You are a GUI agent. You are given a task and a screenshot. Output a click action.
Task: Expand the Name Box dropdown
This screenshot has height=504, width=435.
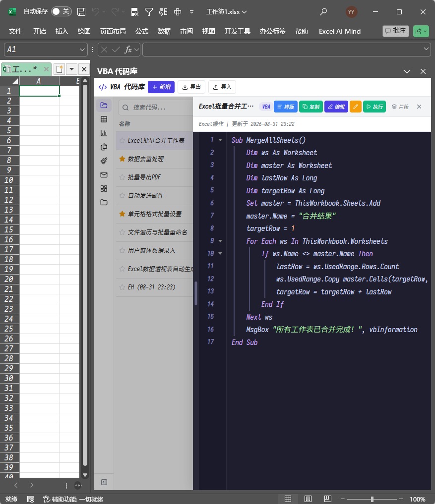[x=82, y=50]
